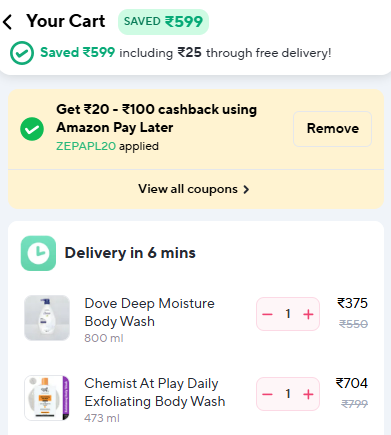Screen dimensions: 391x435
Task: Click the green applied coupon checkmark icon
Action: tap(32, 129)
